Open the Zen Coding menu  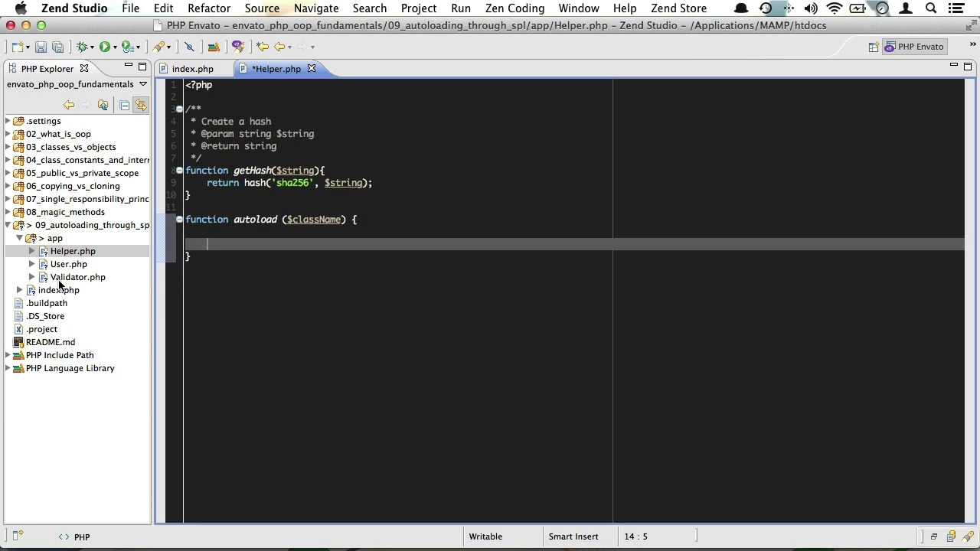[x=514, y=8]
